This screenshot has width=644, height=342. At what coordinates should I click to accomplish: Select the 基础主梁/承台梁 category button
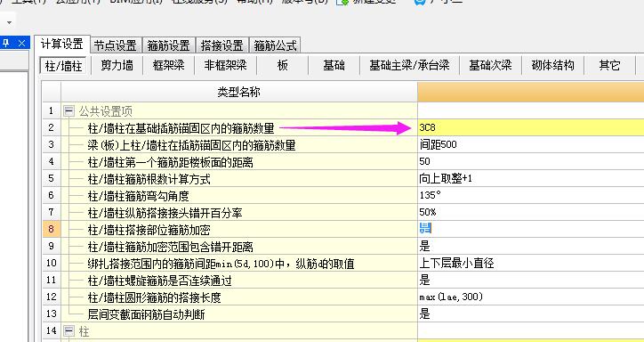[x=409, y=65]
